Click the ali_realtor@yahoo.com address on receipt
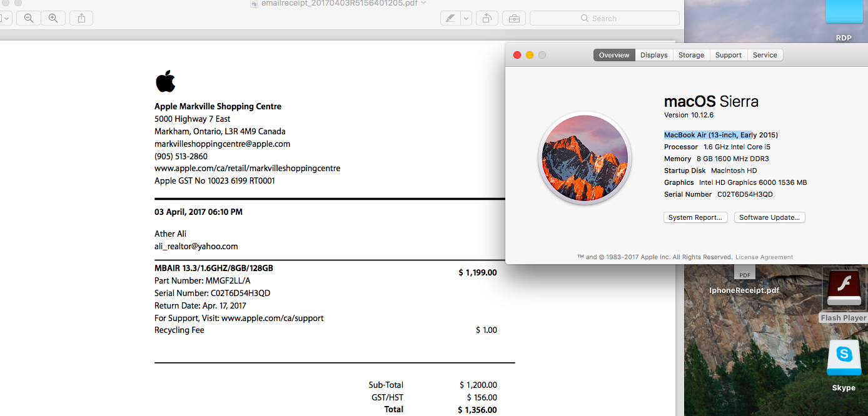 [196, 247]
